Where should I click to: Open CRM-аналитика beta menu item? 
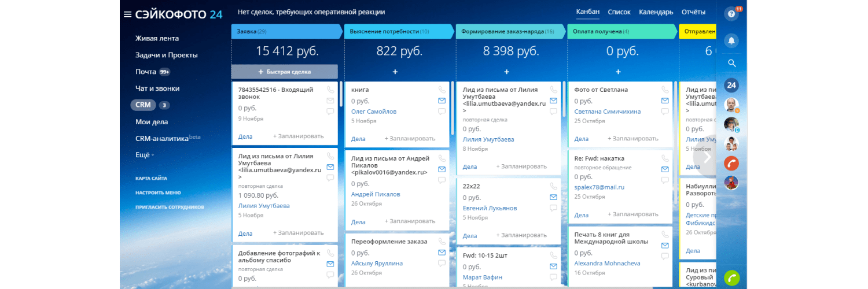(168, 139)
